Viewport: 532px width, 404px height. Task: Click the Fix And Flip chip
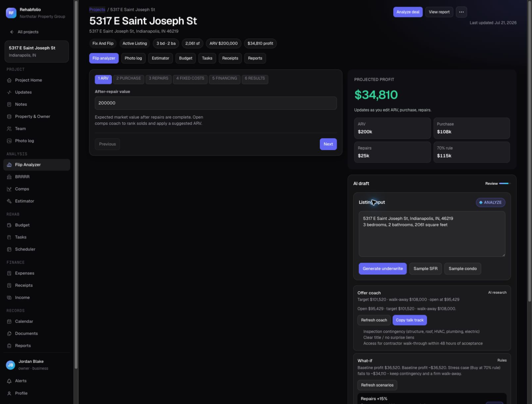[103, 44]
